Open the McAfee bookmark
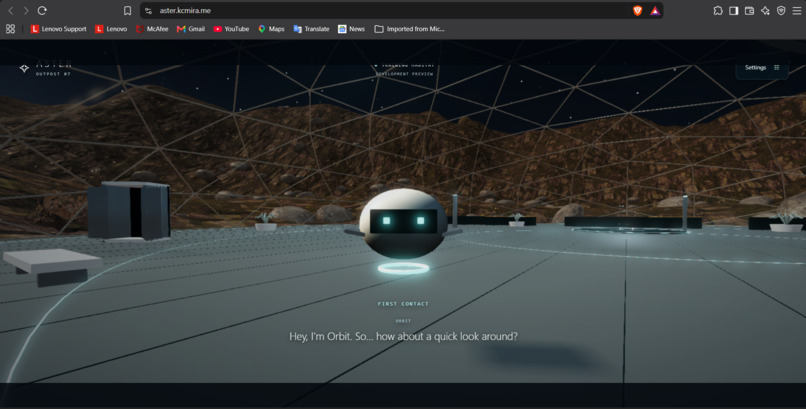This screenshot has width=806, height=409. pos(152,29)
